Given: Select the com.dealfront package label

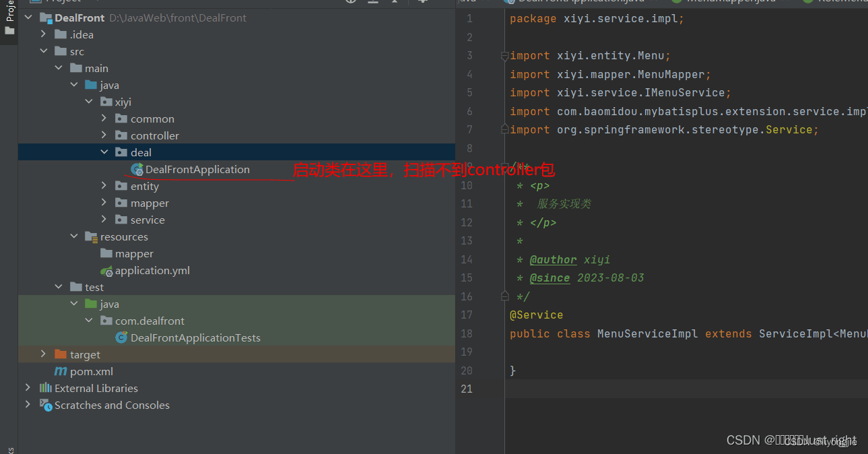Looking at the screenshot, I should click(x=149, y=321).
